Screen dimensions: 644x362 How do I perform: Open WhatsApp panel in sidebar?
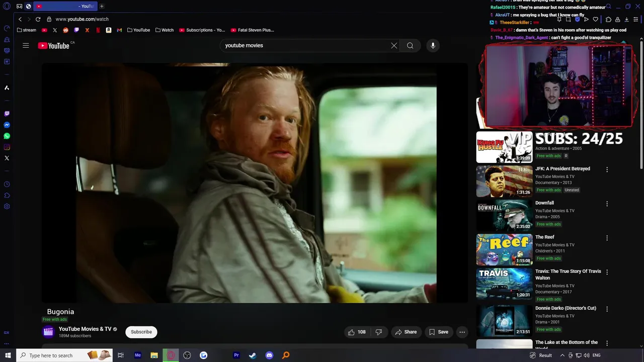(7, 136)
